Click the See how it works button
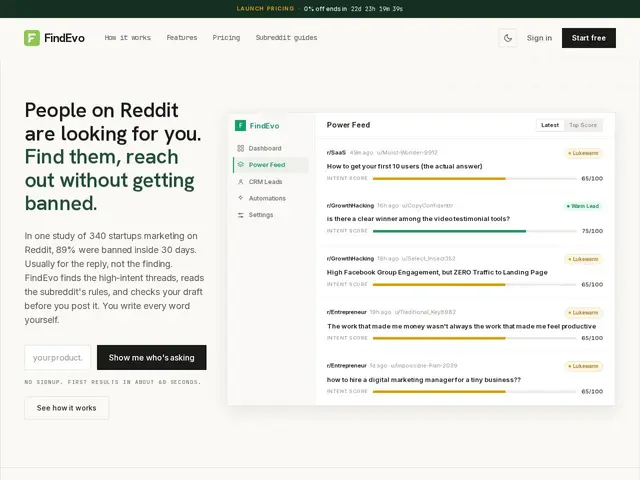The height and width of the screenshot is (480, 640). 67,408
